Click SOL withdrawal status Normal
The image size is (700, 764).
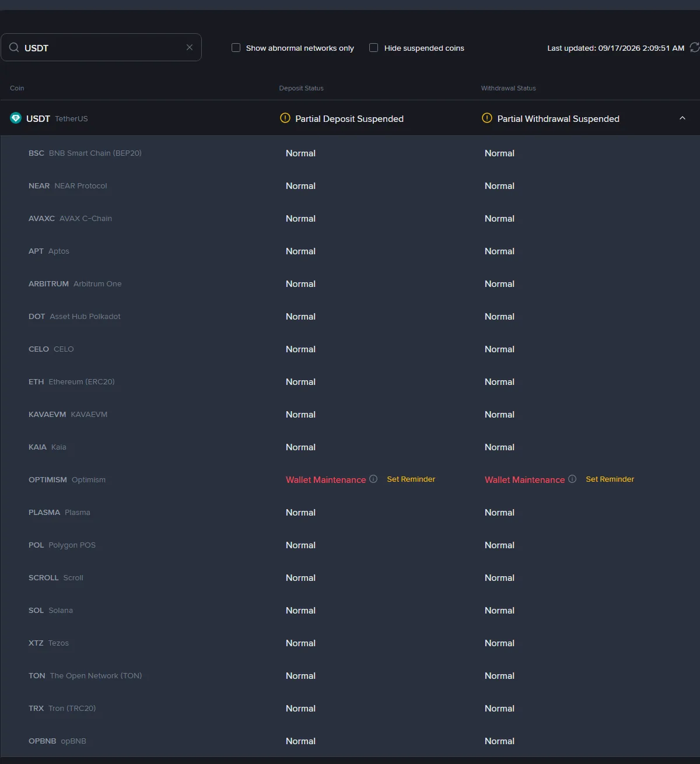pos(499,610)
